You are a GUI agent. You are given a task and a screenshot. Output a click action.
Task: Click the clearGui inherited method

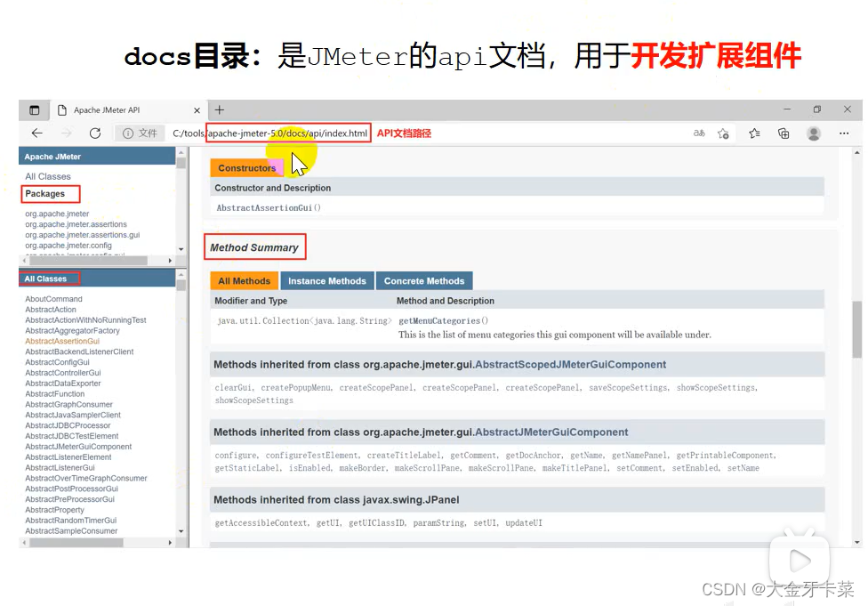click(x=232, y=388)
